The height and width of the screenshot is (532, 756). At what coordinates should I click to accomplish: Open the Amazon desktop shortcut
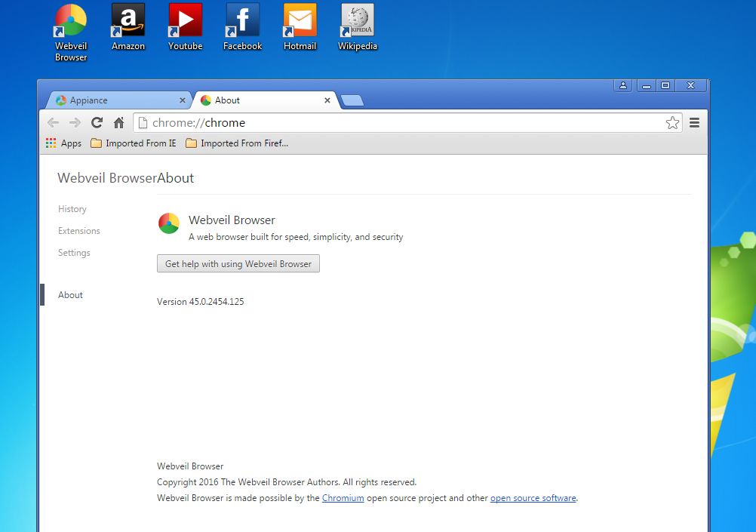coord(128,27)
